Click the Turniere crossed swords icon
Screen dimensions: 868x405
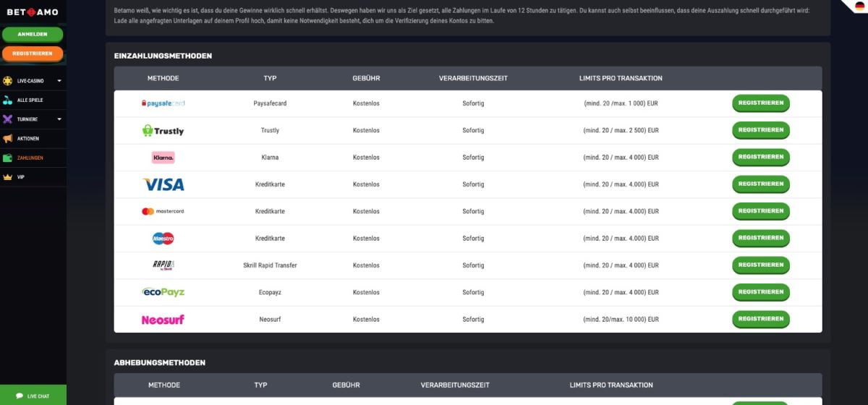point(8,119)
